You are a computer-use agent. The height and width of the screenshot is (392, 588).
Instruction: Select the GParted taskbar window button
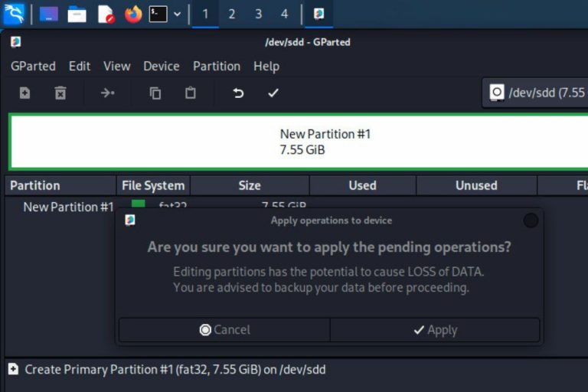(x=318, y=15)
